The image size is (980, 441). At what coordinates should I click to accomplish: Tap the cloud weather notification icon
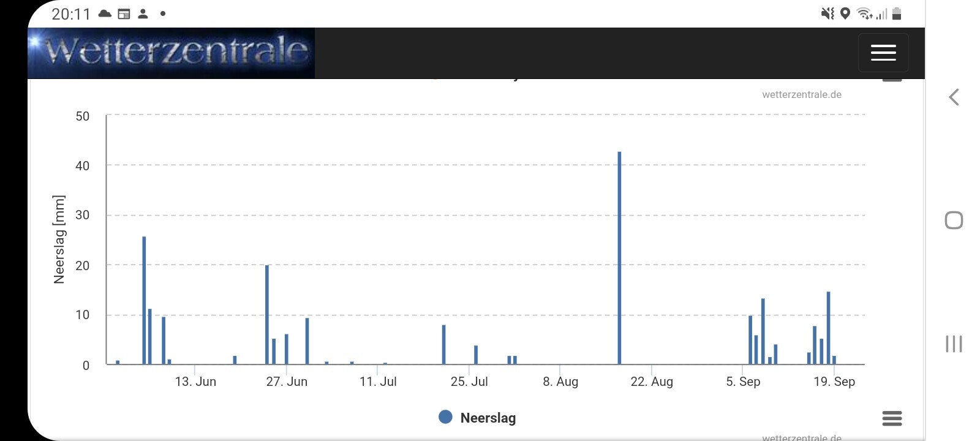[x=105, y=13]
